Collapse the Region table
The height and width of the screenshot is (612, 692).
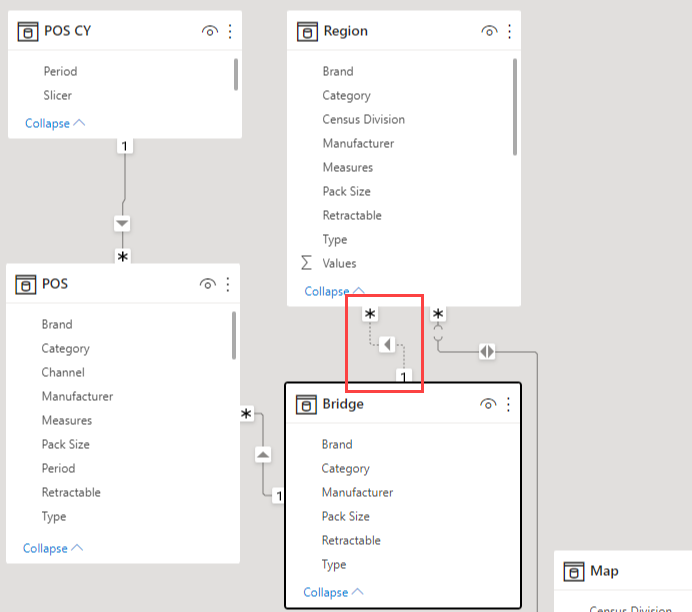pyautogui.click(x=335, y=291)
